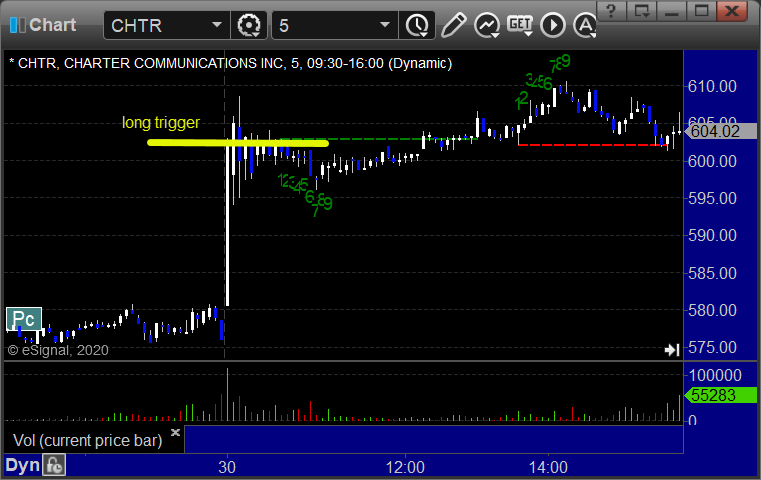Click the 100000 volume axis label
This screenshot has width=761, height=480.
tap(715, 375)
